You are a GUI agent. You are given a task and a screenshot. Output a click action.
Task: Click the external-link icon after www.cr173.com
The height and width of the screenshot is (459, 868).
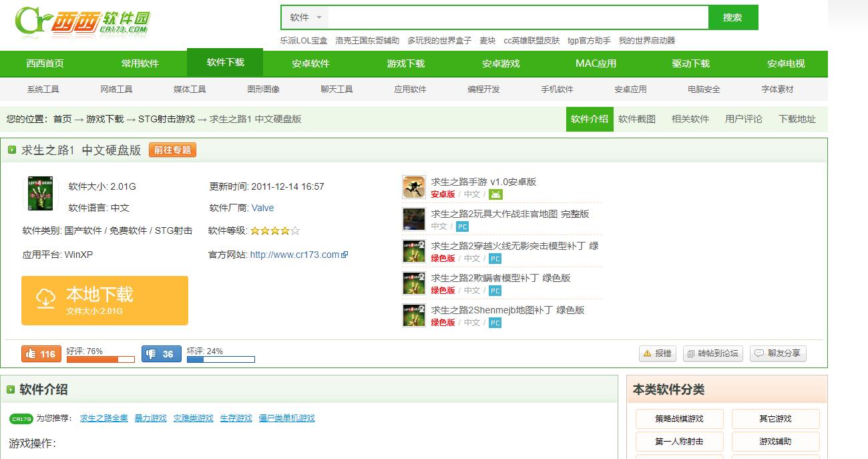pos(344,254)
